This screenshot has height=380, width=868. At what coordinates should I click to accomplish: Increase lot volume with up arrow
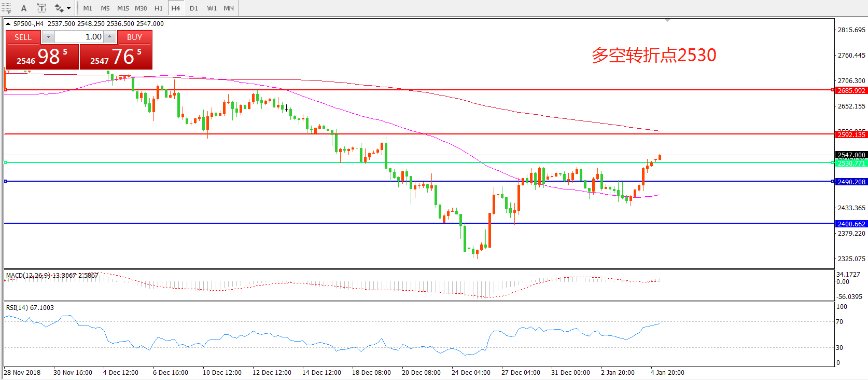pos(109,37)
